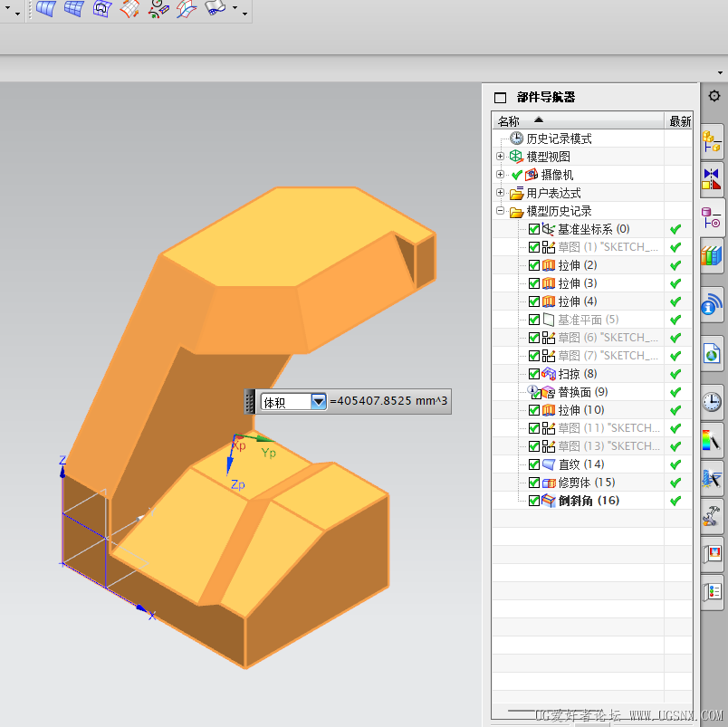Toggle the 直纹 (14) feature checkbox

coord(534,464)
